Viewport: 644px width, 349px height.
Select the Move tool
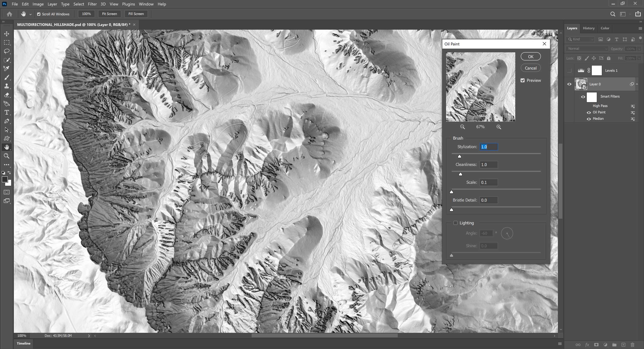point(7,34)
